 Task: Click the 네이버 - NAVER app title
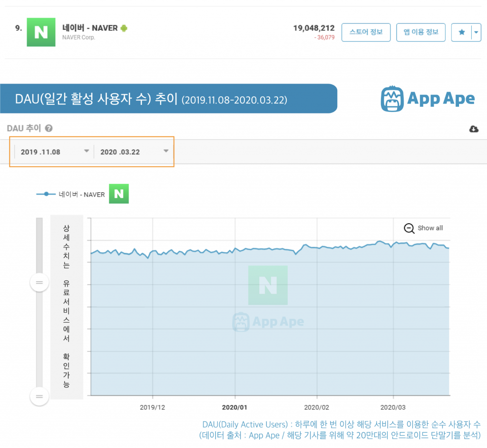pyautogui.click(x=90, y=28)
